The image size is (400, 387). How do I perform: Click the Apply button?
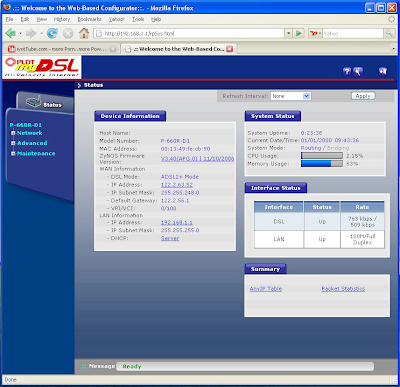click(363, 96)
